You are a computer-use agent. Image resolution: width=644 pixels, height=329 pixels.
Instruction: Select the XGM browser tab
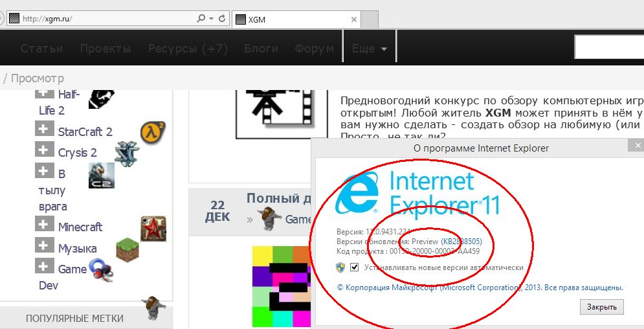pyautogui.click(x=296, y=19)
